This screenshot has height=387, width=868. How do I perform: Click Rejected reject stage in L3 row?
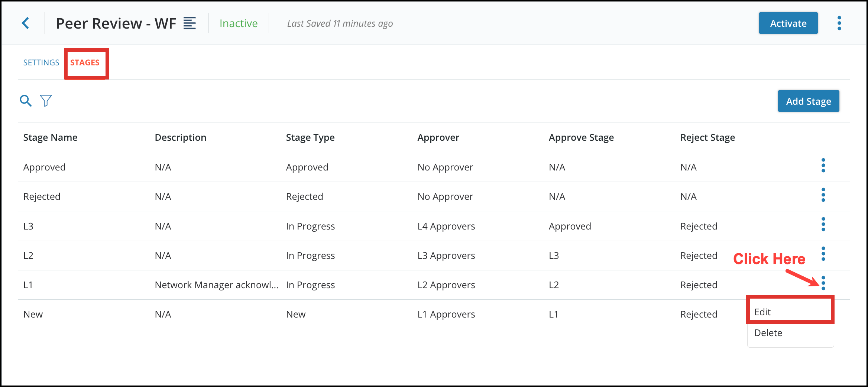pyautogui.click(x=699, y=226)
